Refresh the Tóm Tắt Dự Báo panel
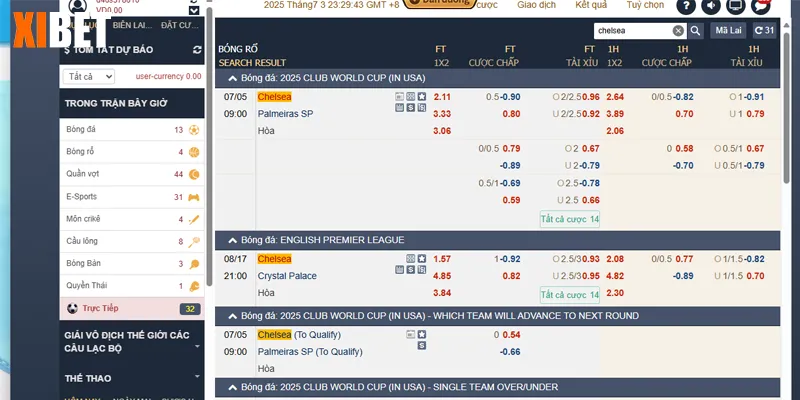Viewport: 800px width, 400px height. click(x=196, y=49)
